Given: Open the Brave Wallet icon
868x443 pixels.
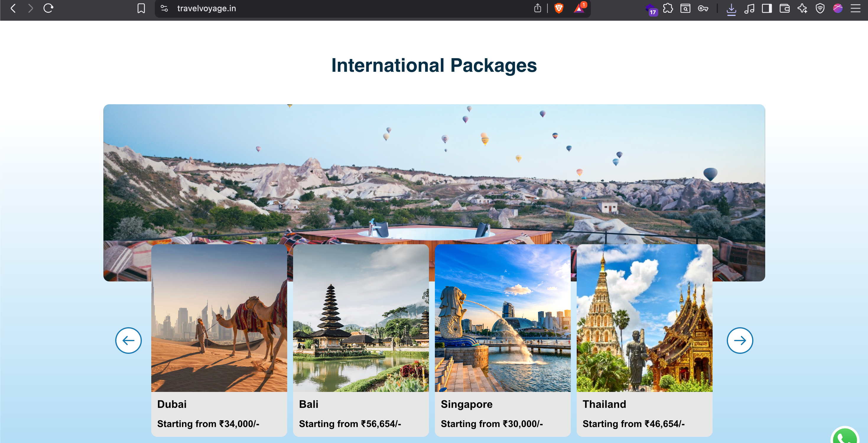Looking at the screenshot, I should 784,9.
